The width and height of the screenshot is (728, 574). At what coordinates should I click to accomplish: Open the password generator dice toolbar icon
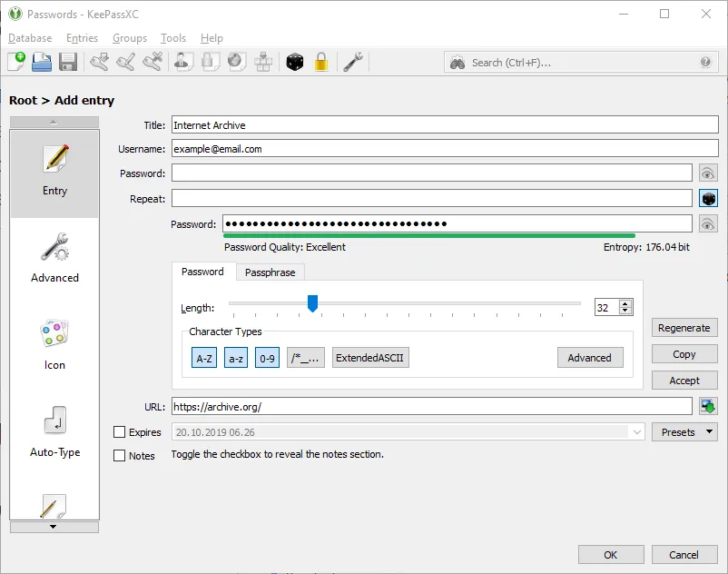295,62
